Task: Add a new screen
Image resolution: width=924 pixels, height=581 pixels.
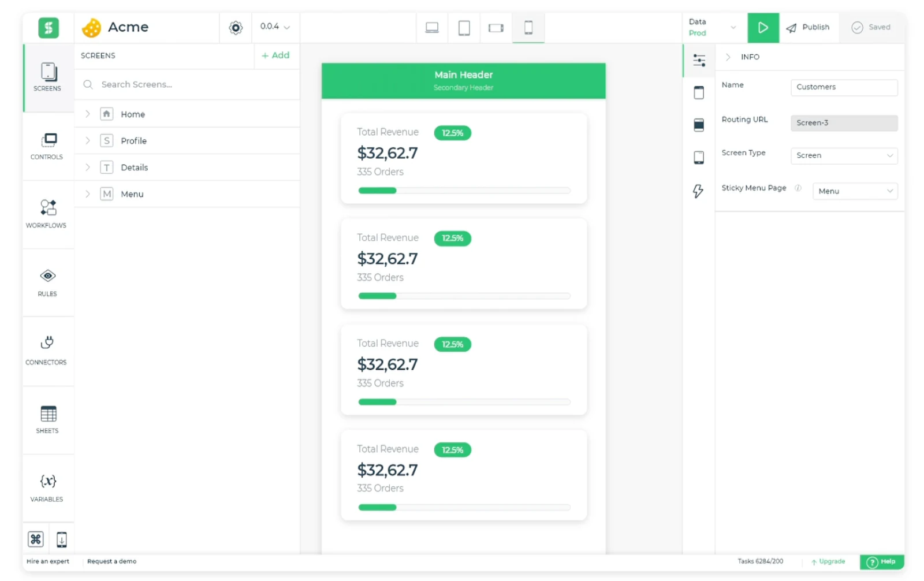Action: click(276, 55)
